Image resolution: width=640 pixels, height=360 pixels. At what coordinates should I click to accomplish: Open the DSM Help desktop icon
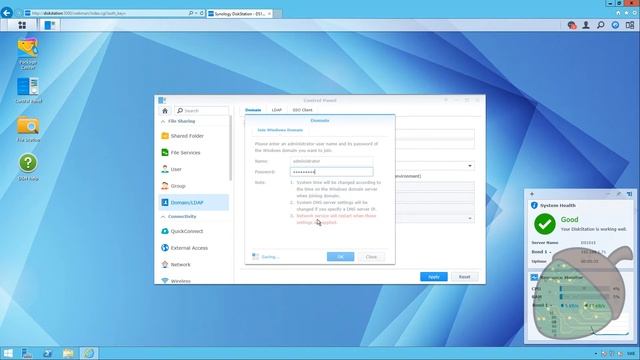pyautogui.click(x=28, y=167)
